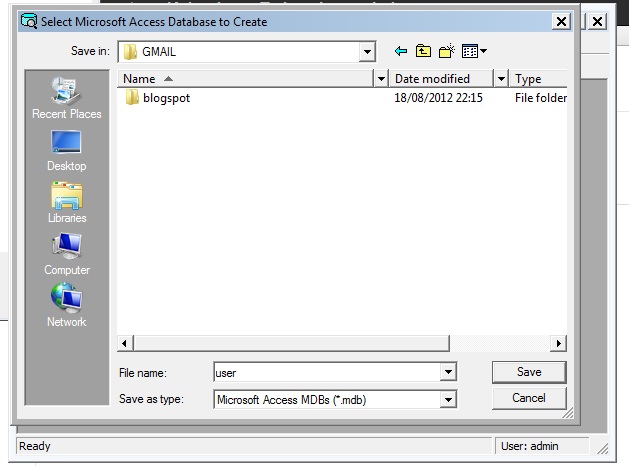Open Computer in the sidebar
629x466 pixels.
click(x=67, y=254)
